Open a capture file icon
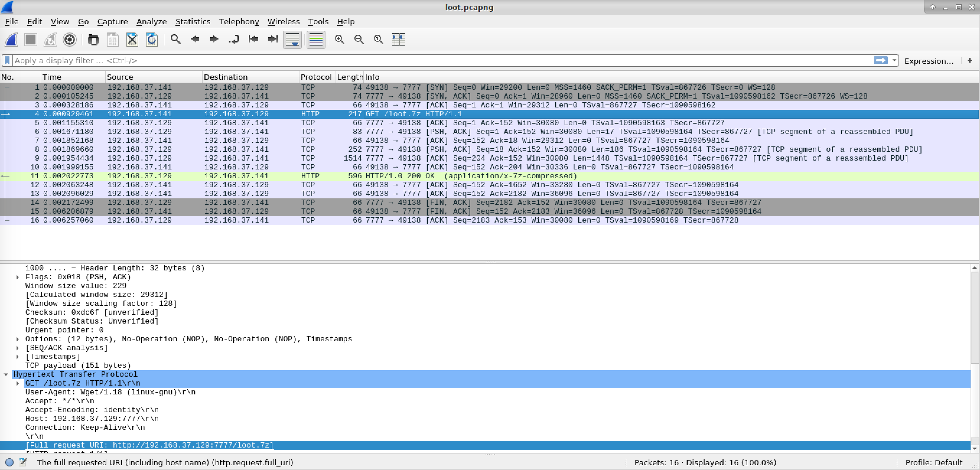This screenshot has height=470, width=980. coord(93,40)
